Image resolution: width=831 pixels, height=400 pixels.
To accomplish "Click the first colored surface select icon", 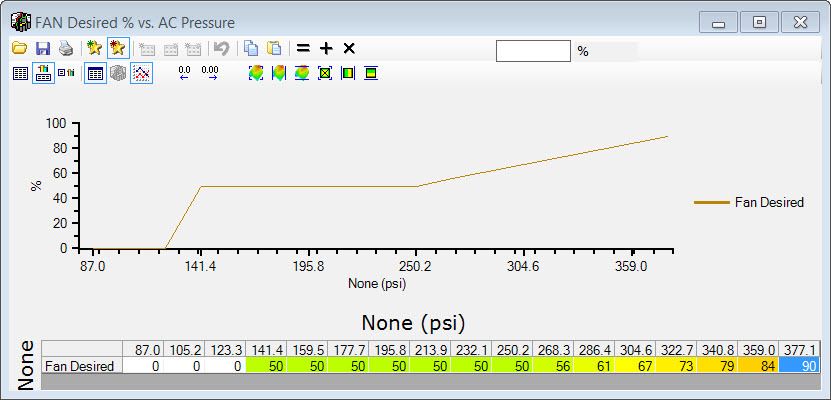I will tap(256, 73).
